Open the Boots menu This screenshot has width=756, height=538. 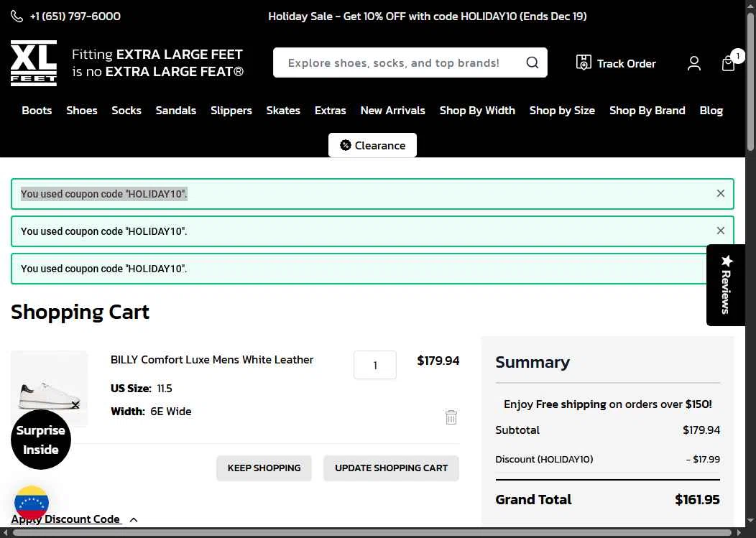pos(37,111)
